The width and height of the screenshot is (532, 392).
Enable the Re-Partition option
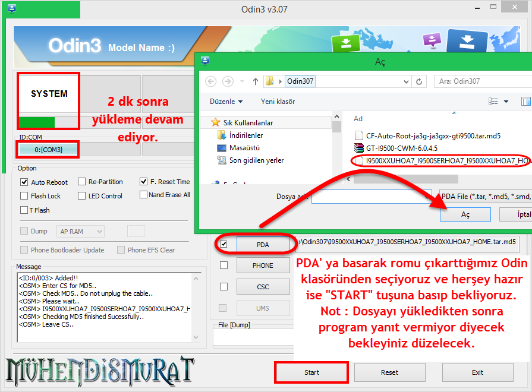[81, 182]
